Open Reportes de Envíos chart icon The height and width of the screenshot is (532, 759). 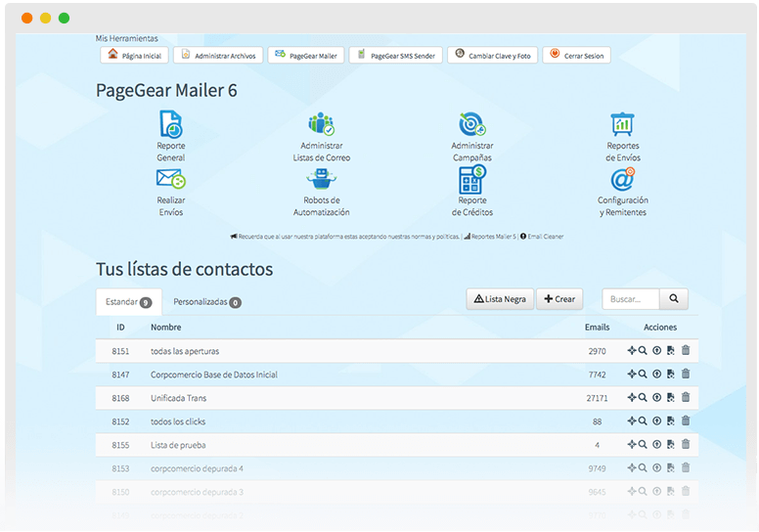(x=622, y=125)
